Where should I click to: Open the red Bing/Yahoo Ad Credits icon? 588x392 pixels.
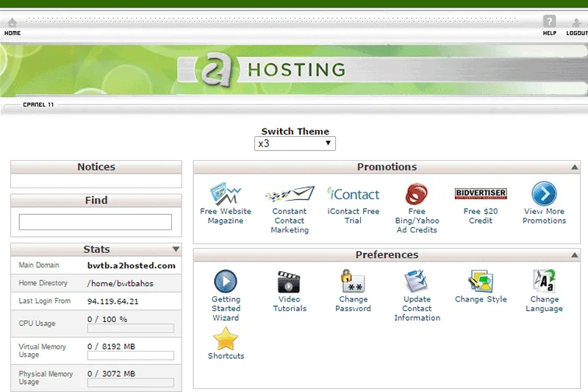pos(416,194)
